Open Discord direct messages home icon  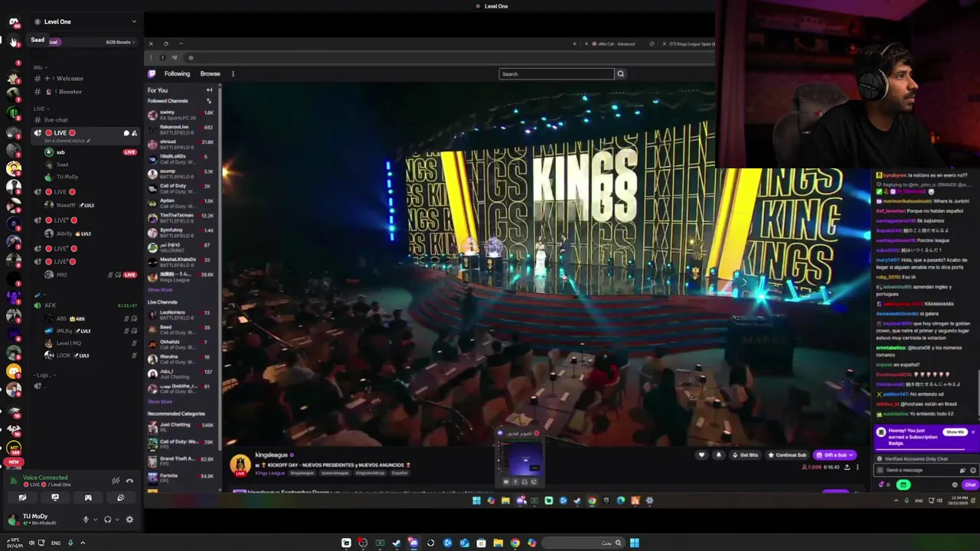coord(13,22)
